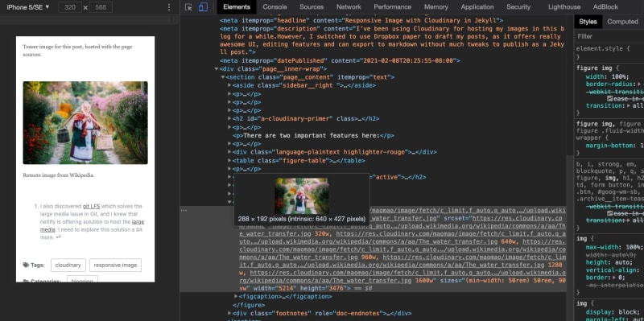Click the margin-bottom declaration
The image size is (644, 321).
[614, 146]
